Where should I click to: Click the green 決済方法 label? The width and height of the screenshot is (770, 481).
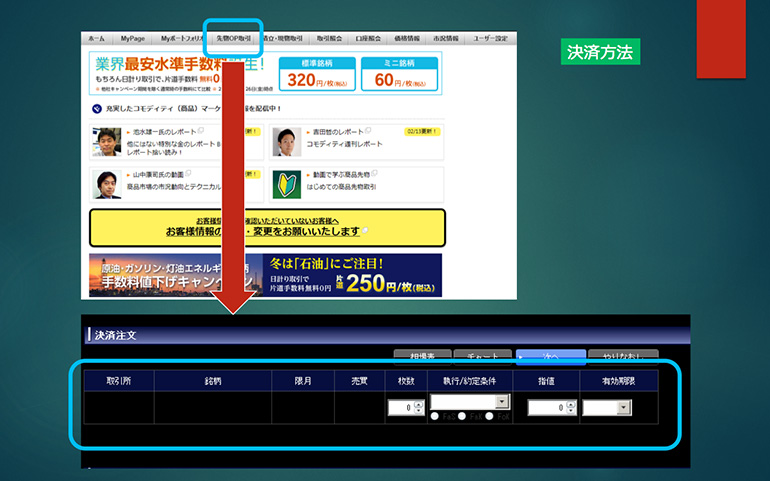600,51
